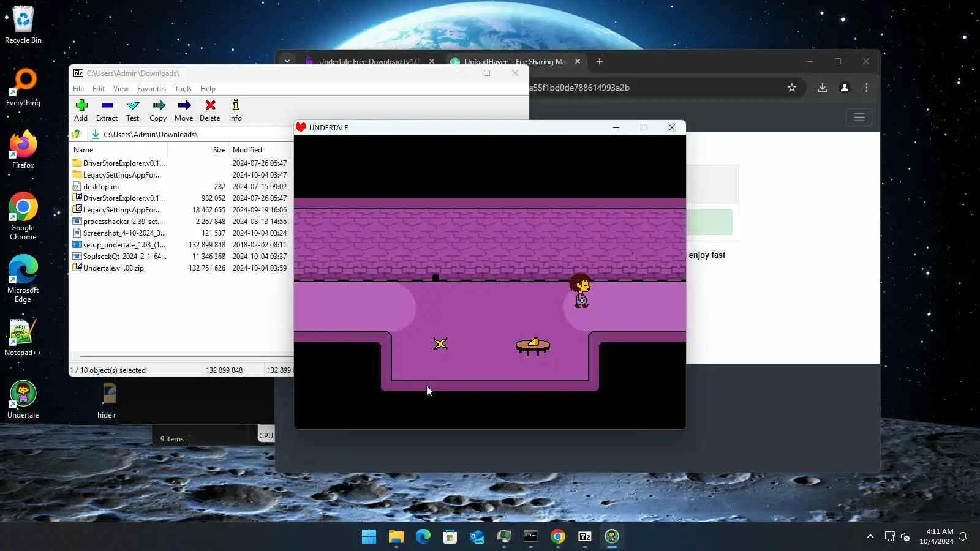Viewport: 980px width, 551px height.
Task: Select the Microsoft Edge desktop shortcut
Action: [23, 279]
